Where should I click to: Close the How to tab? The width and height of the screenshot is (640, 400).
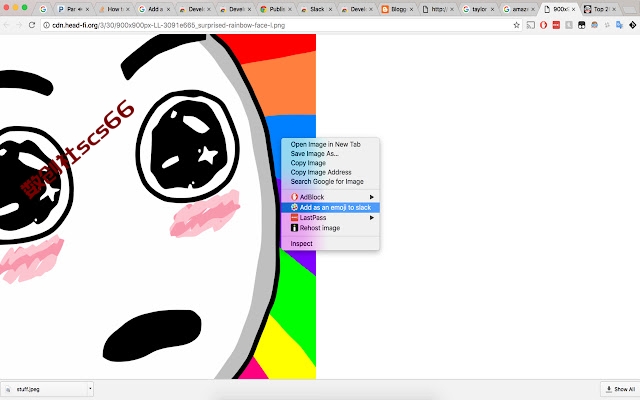[x=128, y=9]
